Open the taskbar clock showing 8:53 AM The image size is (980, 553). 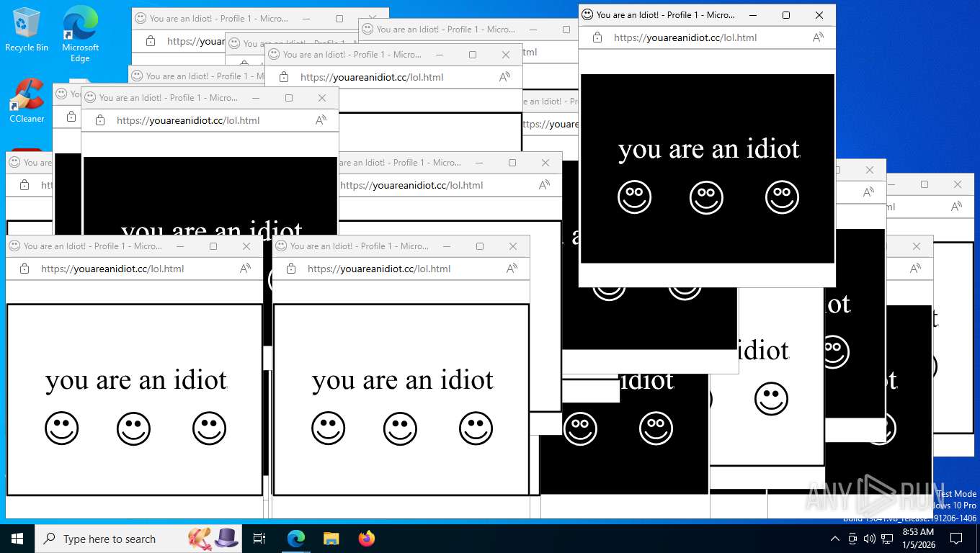(917, 539)
